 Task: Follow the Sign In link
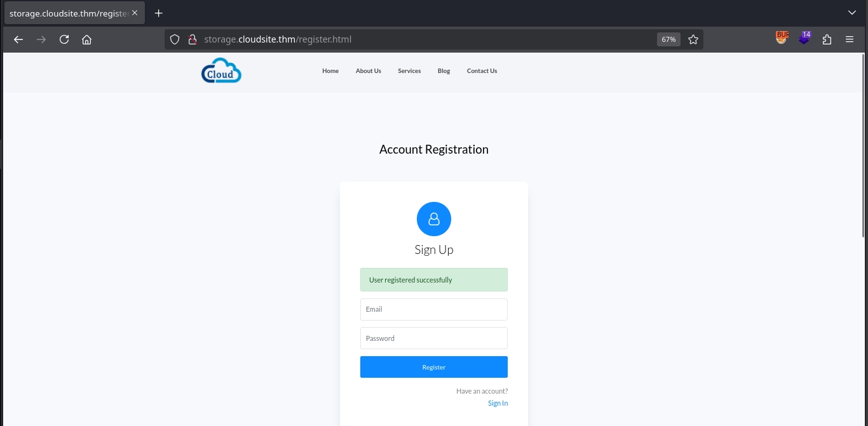coord(498,403)
